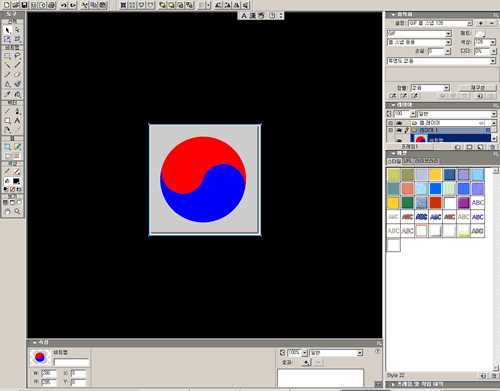Click the stroke color swatch with red slash
500x391 pixels.
coord(16,171)
